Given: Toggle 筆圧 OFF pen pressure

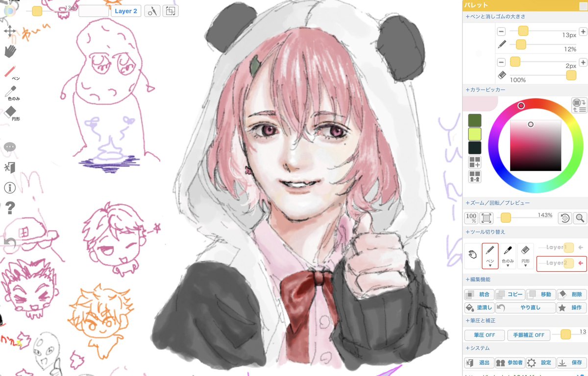Looking at the screenshot, I should pos(484,335).
